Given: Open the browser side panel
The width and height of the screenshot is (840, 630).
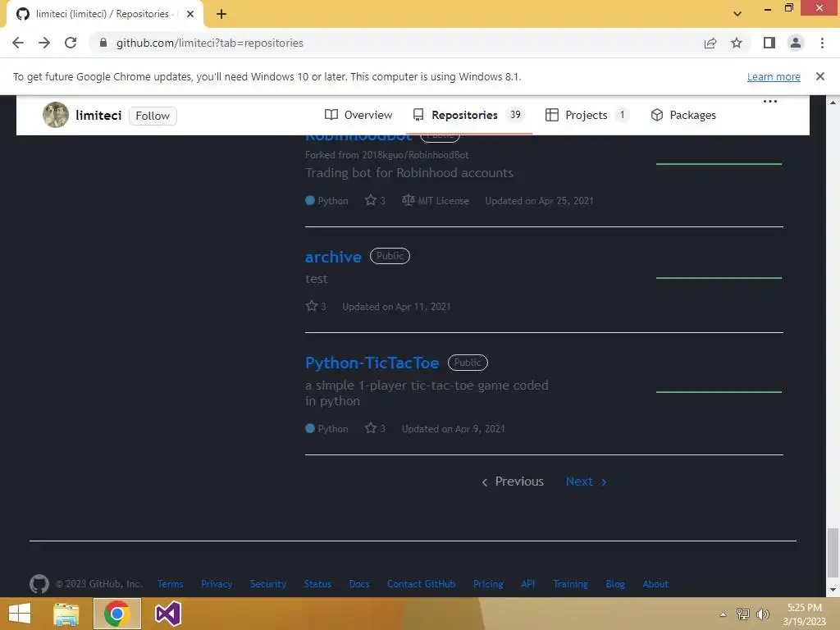Looking at the screenshot, I should [769, 43].
